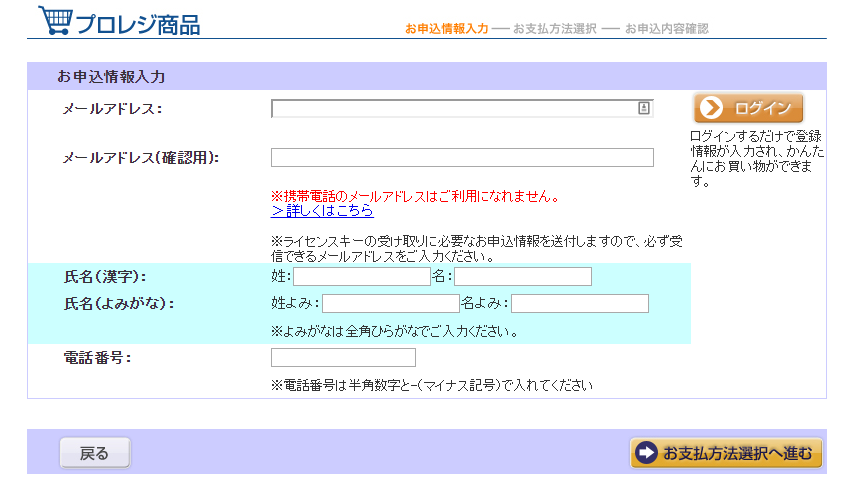
Task: Click the 名 kanji name field
Action: tap(523, 277)
